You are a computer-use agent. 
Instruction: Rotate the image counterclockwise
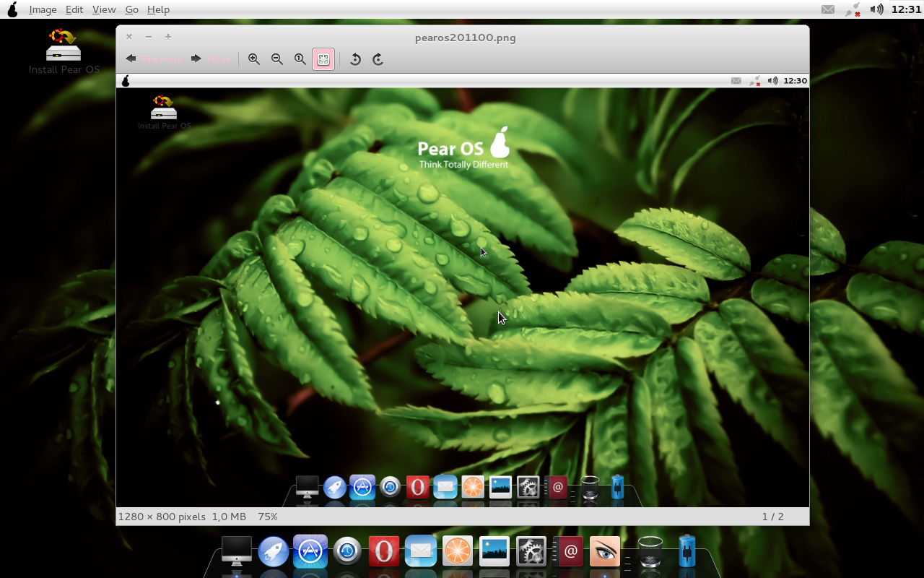click(x=354, y=59)
